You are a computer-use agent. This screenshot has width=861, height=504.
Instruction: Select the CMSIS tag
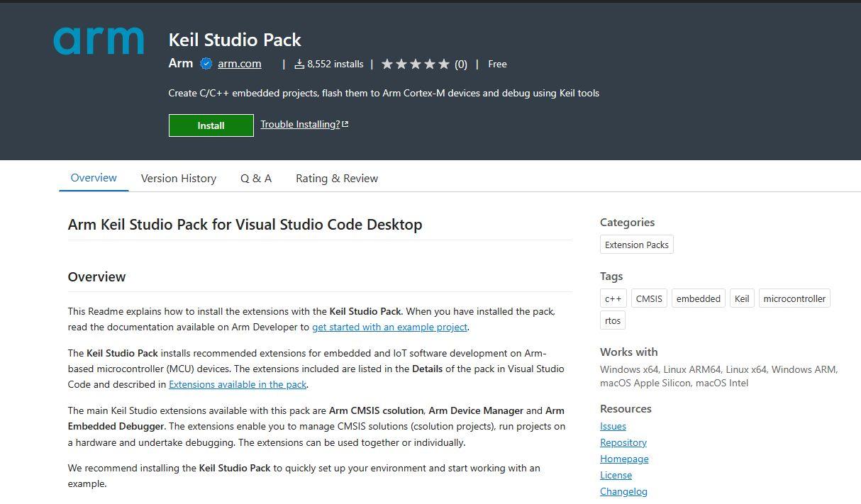648,298
